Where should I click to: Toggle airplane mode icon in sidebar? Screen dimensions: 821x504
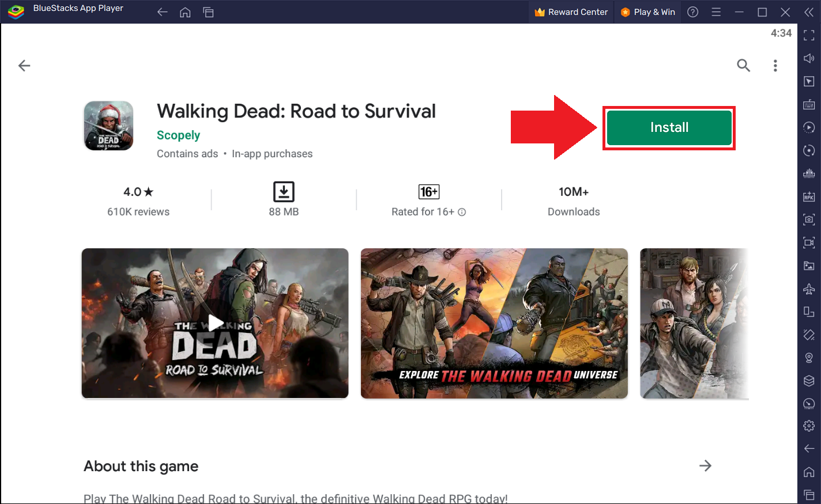[x=809, y=289]
